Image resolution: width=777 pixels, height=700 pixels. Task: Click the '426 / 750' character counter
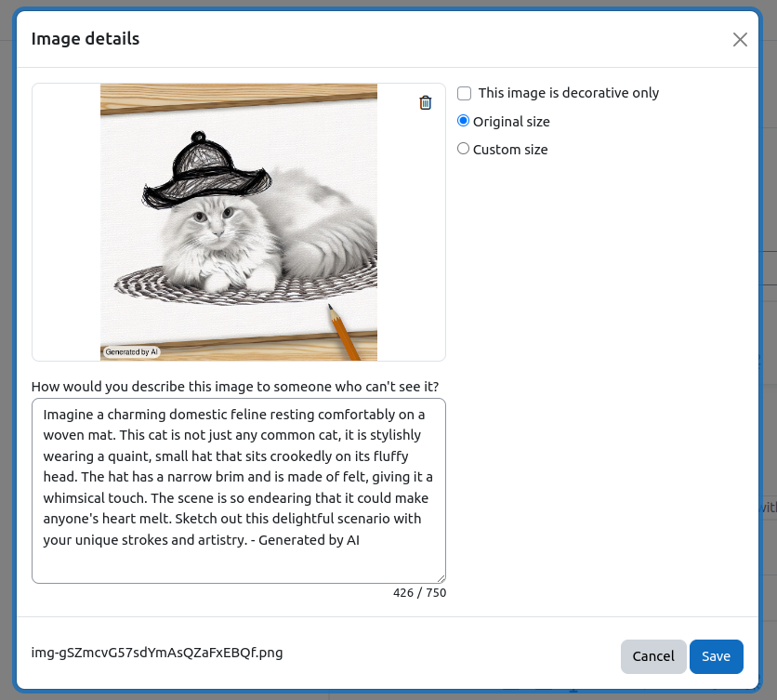(x=420, y=593)
